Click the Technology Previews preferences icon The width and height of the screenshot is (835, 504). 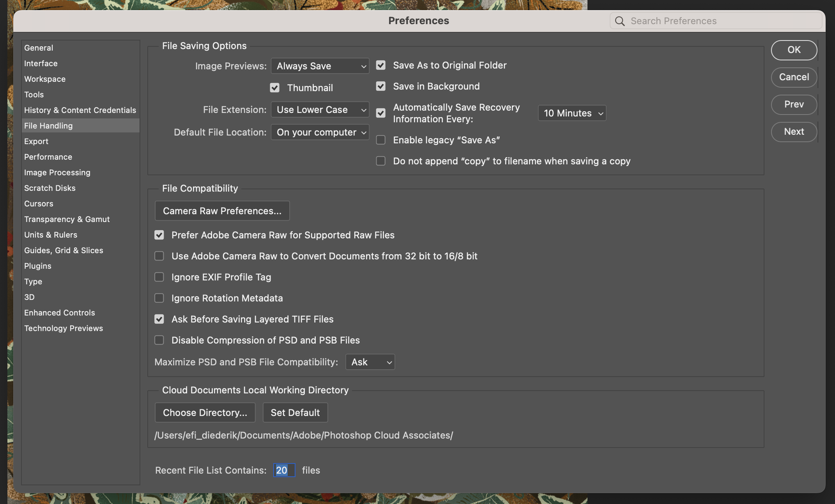63,328
